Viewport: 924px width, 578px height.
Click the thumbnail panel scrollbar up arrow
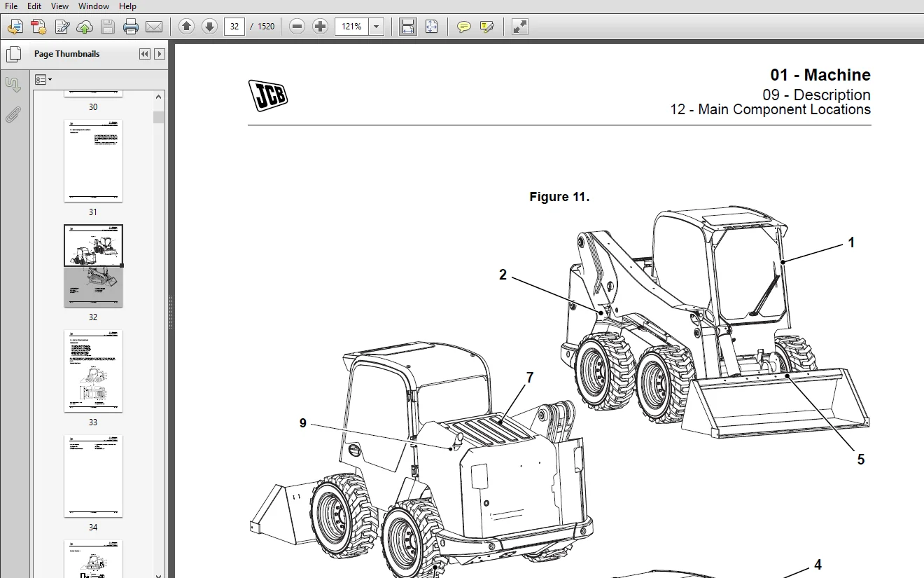(159, 97)
